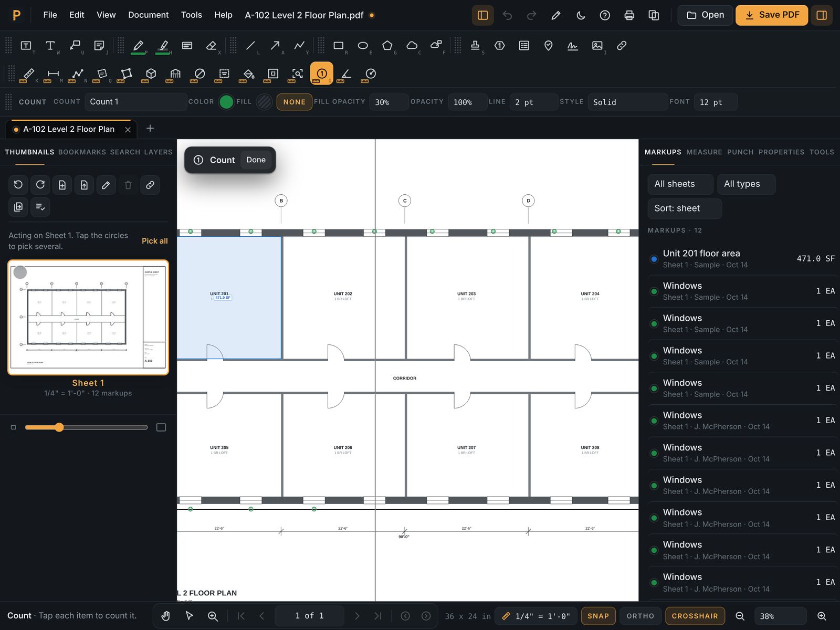Select the Length measurement tool
This screenshot has width=840, height=630.
click(x=53, y=73)
